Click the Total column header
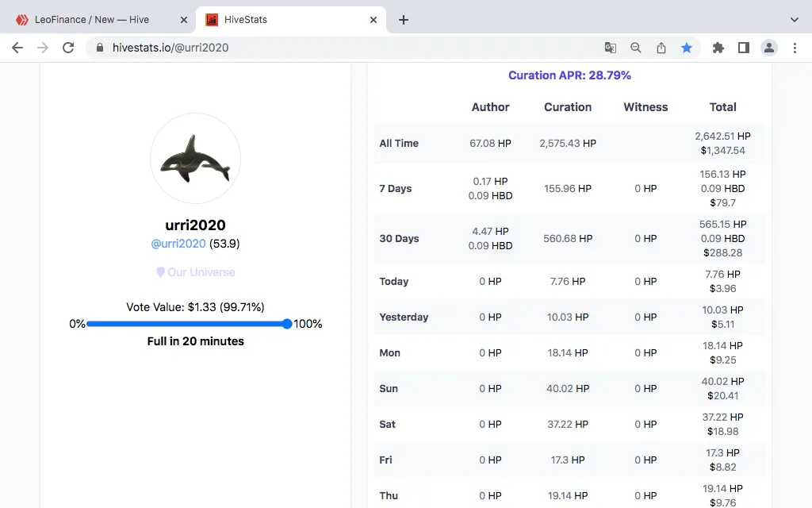 [x=723, y=107]
